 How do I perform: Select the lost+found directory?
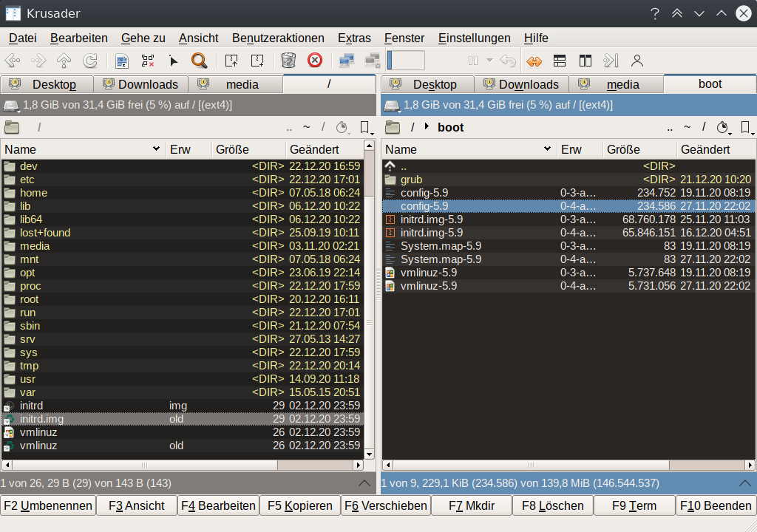(x=183, y=233)
